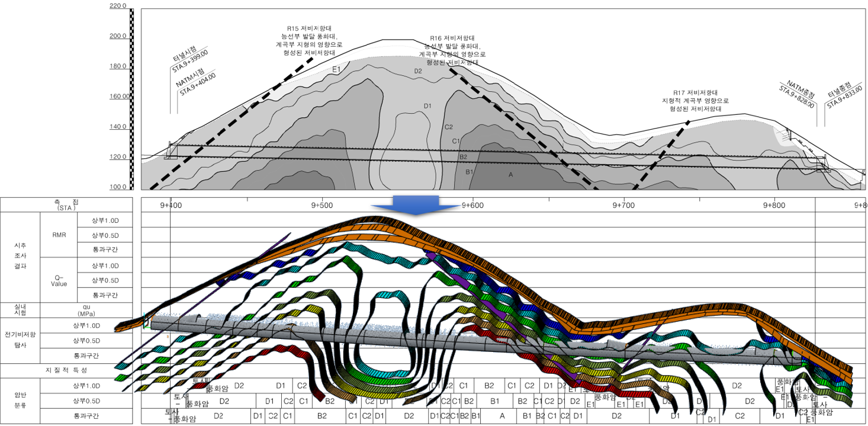Select the RMR row header
Image resolution: width=868 pixels, height=426 pixels.
(59, 235)
